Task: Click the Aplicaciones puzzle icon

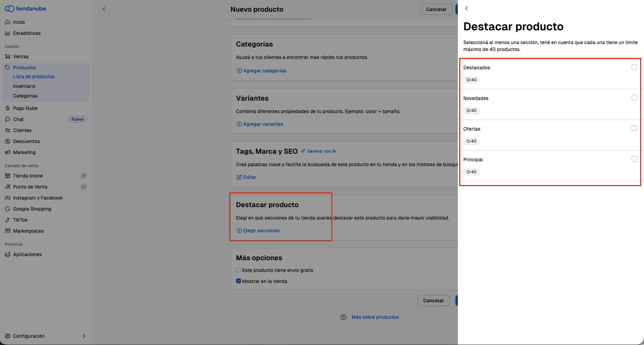Action: tap(8, 254)
